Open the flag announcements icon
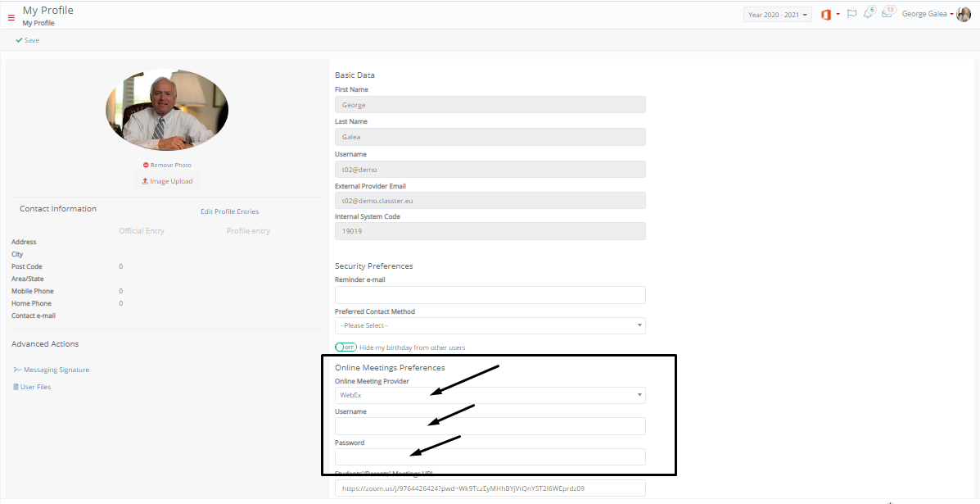This screenshot has width=980, height=504. click(x=851, y=14)
